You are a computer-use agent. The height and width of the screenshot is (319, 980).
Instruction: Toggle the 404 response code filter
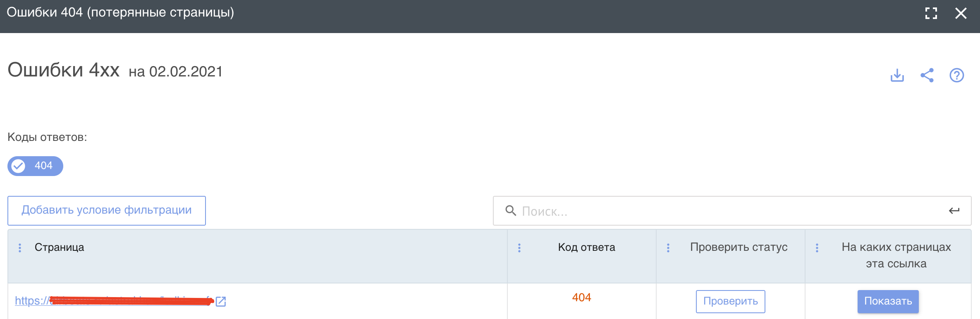pyautogui.click(x=35, y=166)
